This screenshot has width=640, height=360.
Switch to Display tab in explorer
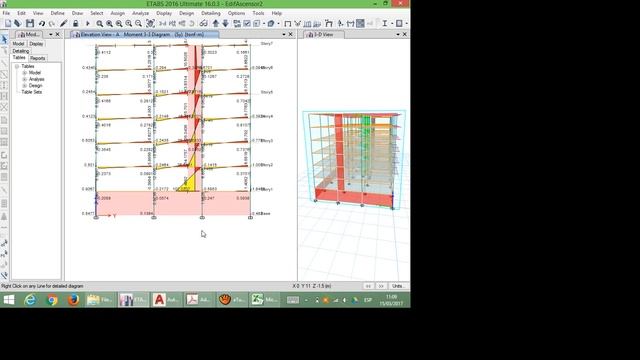coord(36,44)
